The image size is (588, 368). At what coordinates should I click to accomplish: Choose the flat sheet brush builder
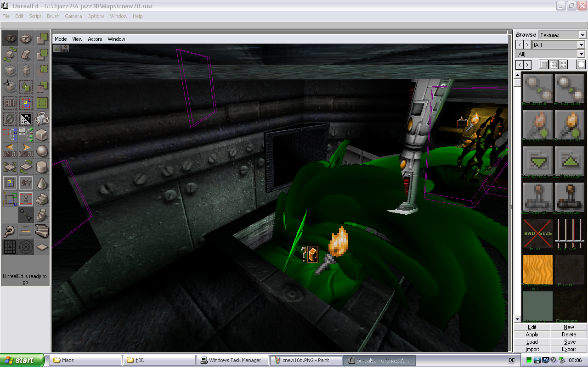click(x=42, y=247)
